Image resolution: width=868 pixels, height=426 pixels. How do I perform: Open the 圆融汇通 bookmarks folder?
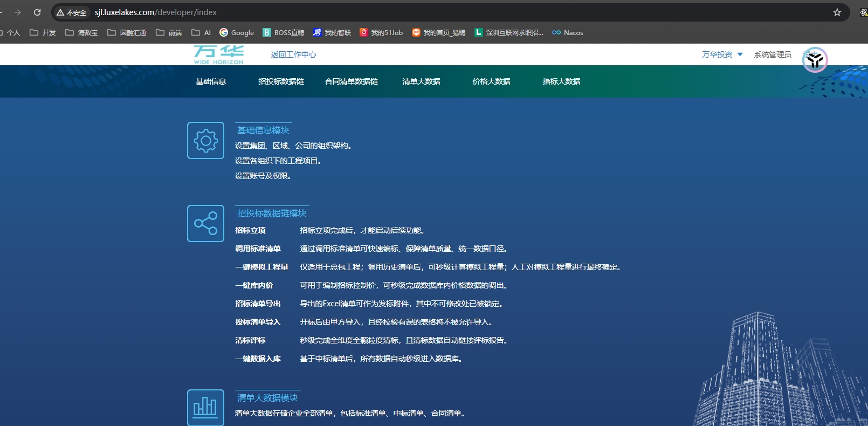pyautogui.click(x=127, y=33)
